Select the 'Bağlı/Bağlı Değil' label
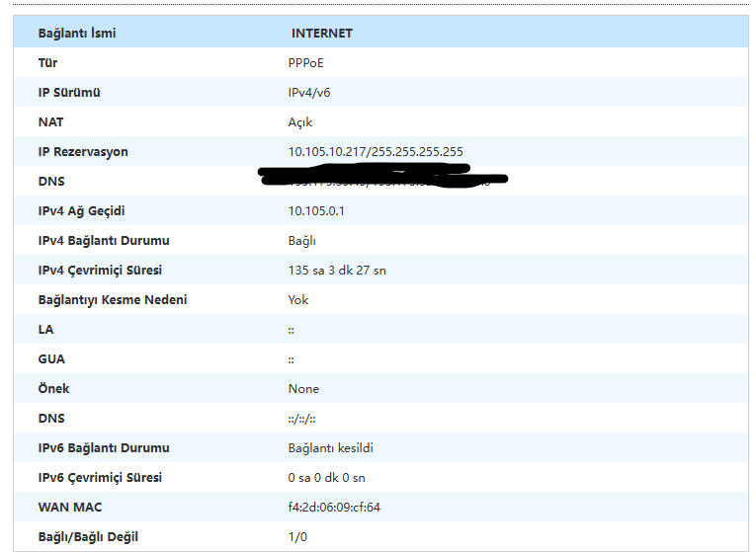Viewport: 756px width, 552px height. [x=88, y=536]
